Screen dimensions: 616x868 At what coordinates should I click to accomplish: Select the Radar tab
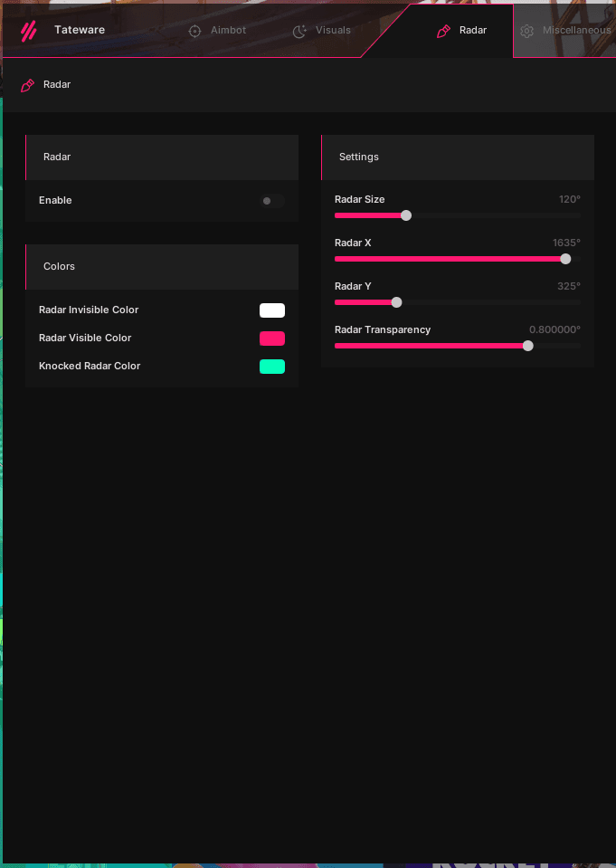pyautogui.click(x=461, y=31)
